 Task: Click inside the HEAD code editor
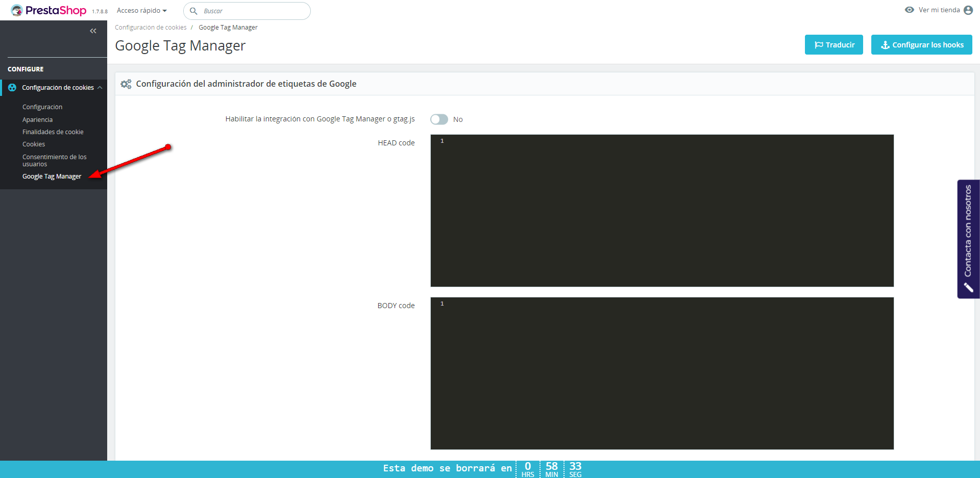[662, 211]
